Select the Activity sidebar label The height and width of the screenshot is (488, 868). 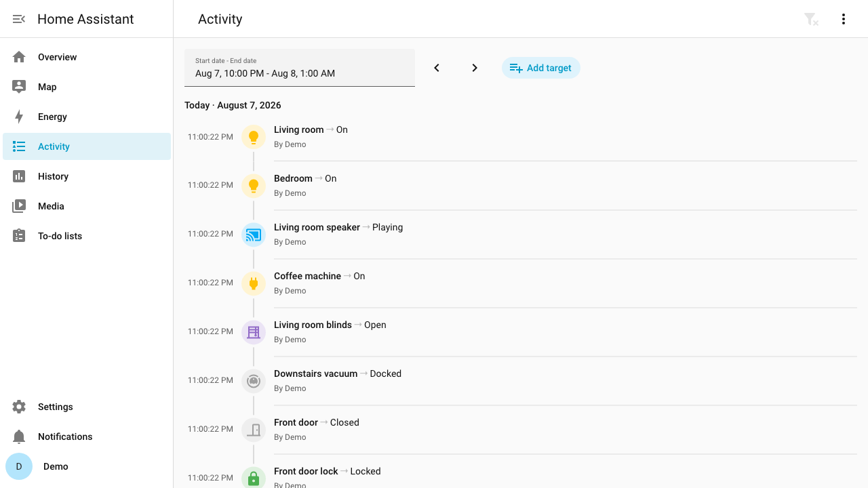[x=54, y=146]
